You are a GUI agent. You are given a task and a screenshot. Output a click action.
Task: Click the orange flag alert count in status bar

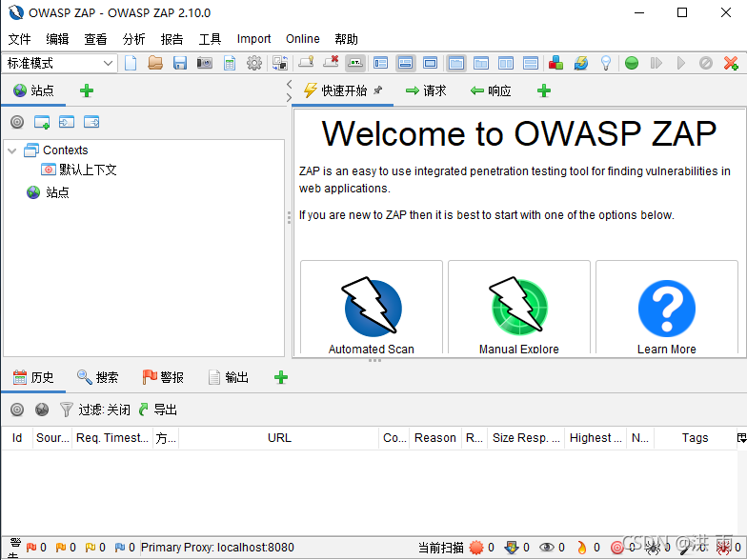66,547
